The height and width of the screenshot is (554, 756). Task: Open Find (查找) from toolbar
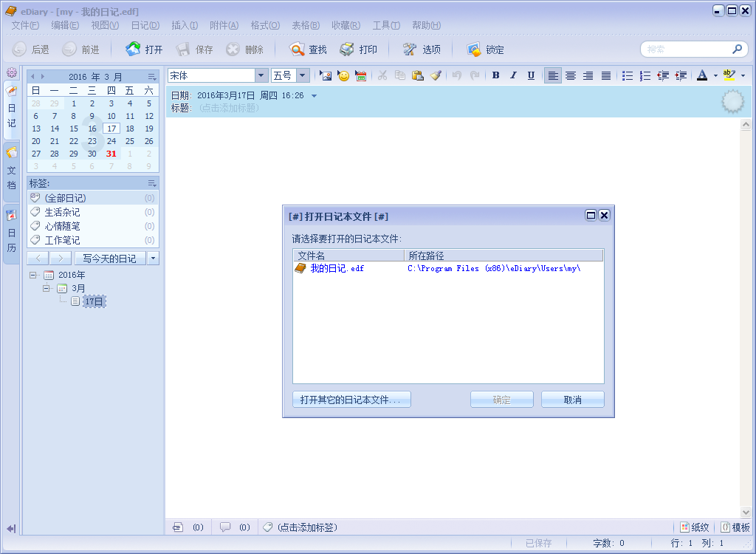[308, 49]
